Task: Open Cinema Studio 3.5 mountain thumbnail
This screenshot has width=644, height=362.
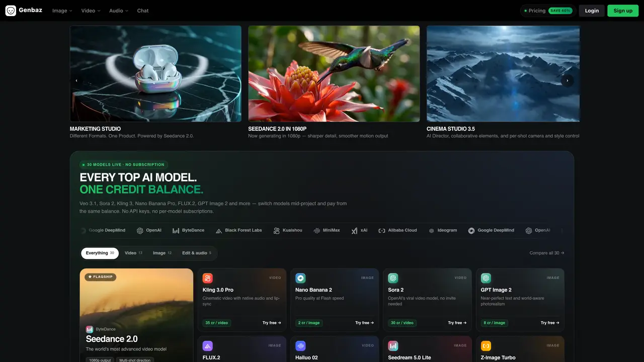Action: point(503,73)
